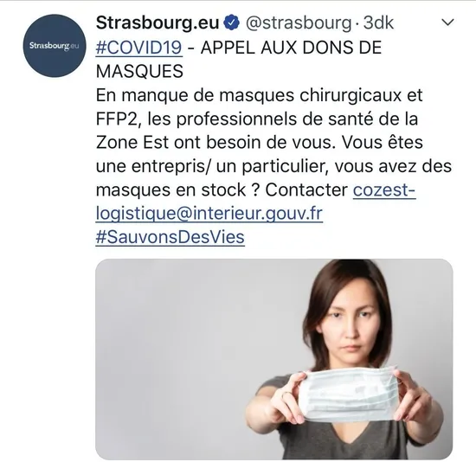
Task: Open the Strasbourg.eu round profile avatar
Action: (55, 46)
